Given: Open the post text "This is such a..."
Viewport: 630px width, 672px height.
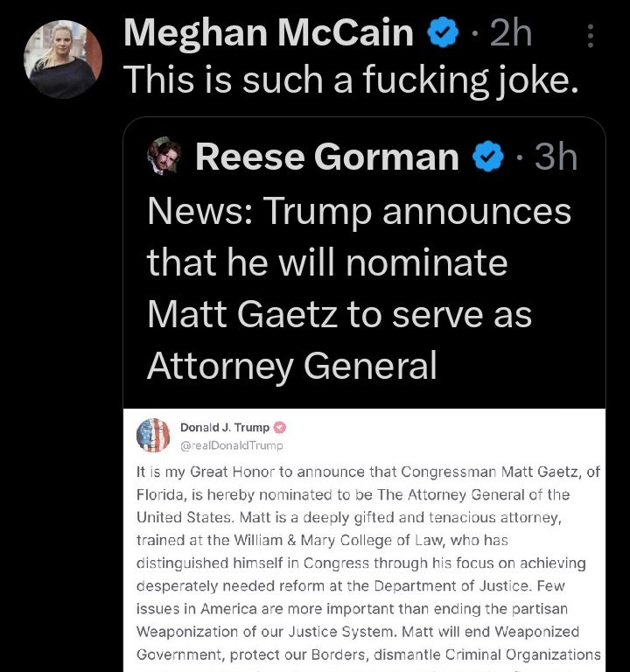Looking at the screenshot, I should coord(351,80).
